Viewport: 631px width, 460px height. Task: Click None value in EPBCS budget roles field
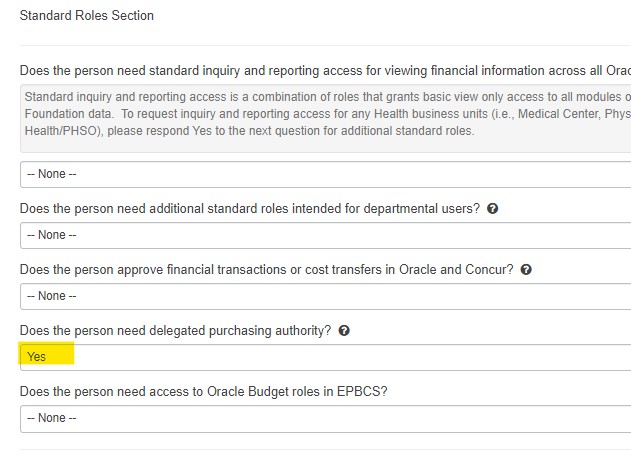(x=52, y=418)
